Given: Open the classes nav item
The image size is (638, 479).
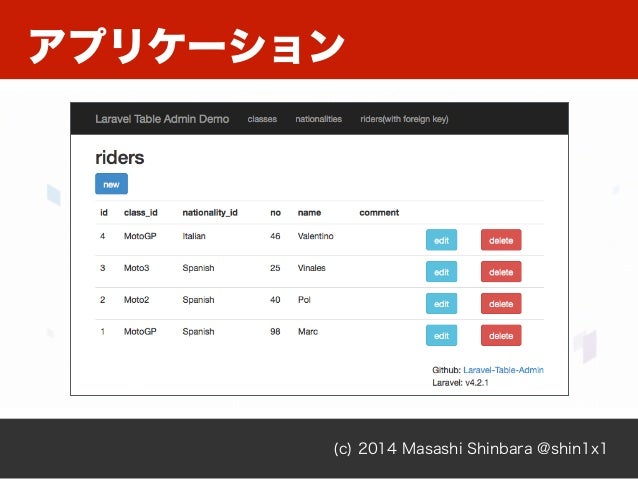Looking at the screenshot, I should 262,119.
